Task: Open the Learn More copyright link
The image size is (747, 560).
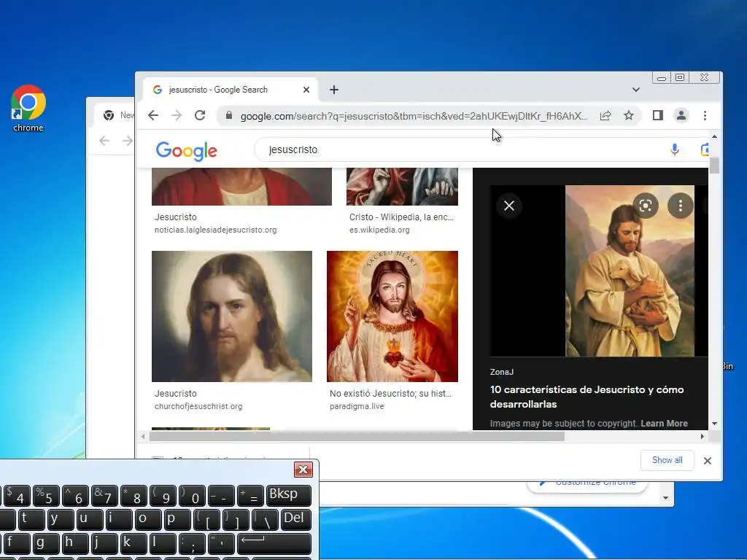Action: point(664,424)
